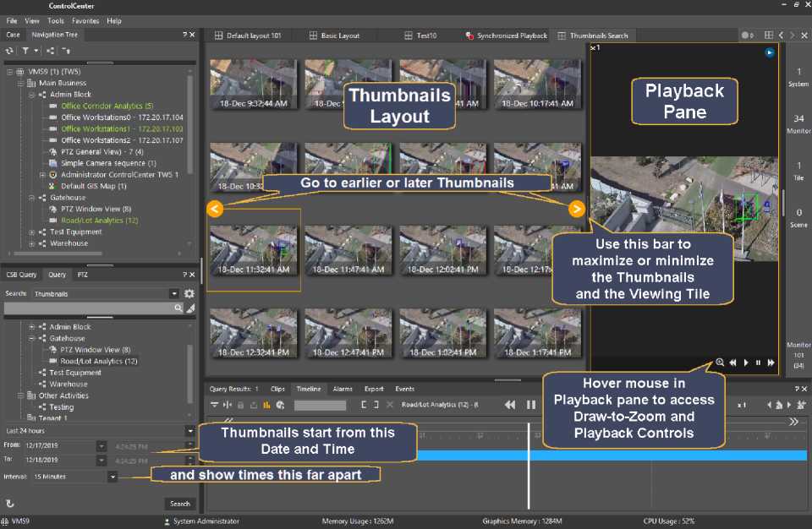Open the Interval 15 Minutes dropdown
The image size is (812, 529).
point(112,477)
